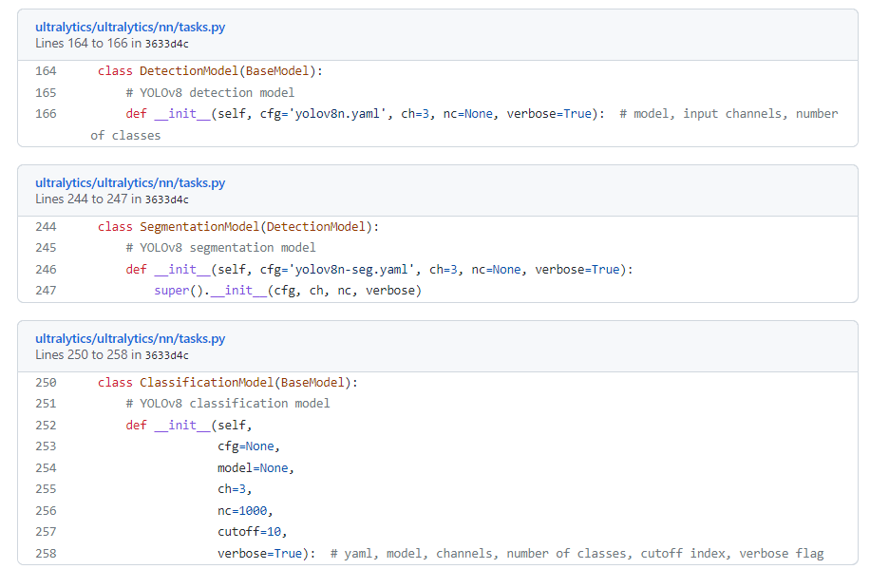This screenshot has height=588, width=870.
Task: Click 'Lines 244 to 247 in' header text
Action: tap(88, 199)
